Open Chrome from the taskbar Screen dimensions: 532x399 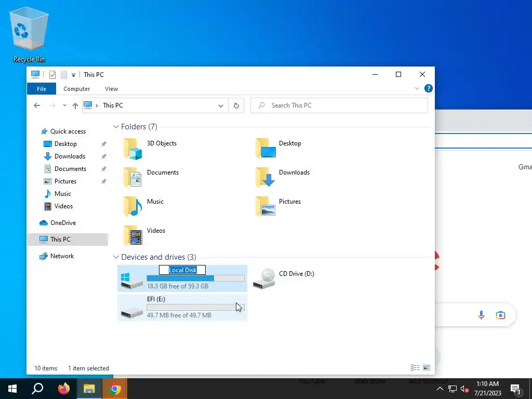coord(115,389)
